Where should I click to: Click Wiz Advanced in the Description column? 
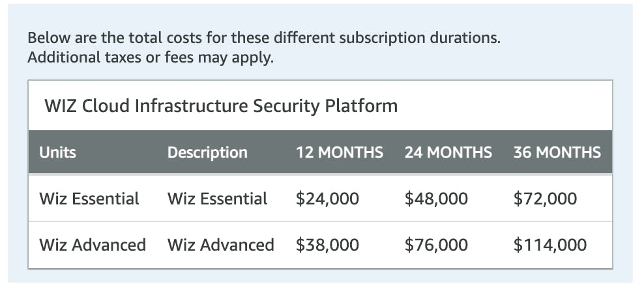coord(220,245)
